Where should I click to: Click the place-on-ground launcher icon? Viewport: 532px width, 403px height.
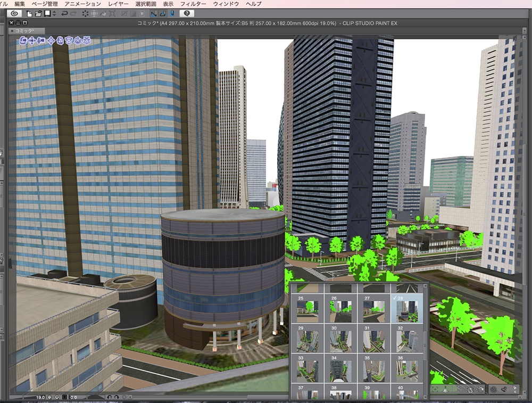coord(445,389)
